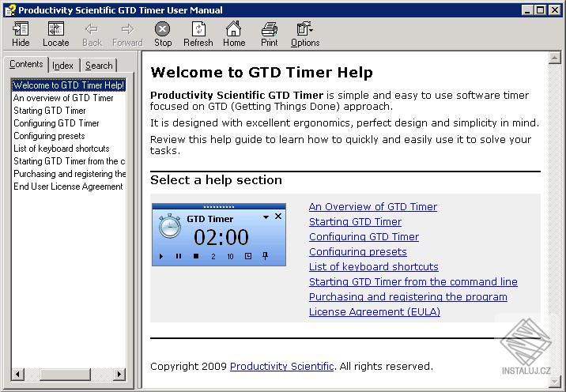Switch to the Search tab

(99, 66)
